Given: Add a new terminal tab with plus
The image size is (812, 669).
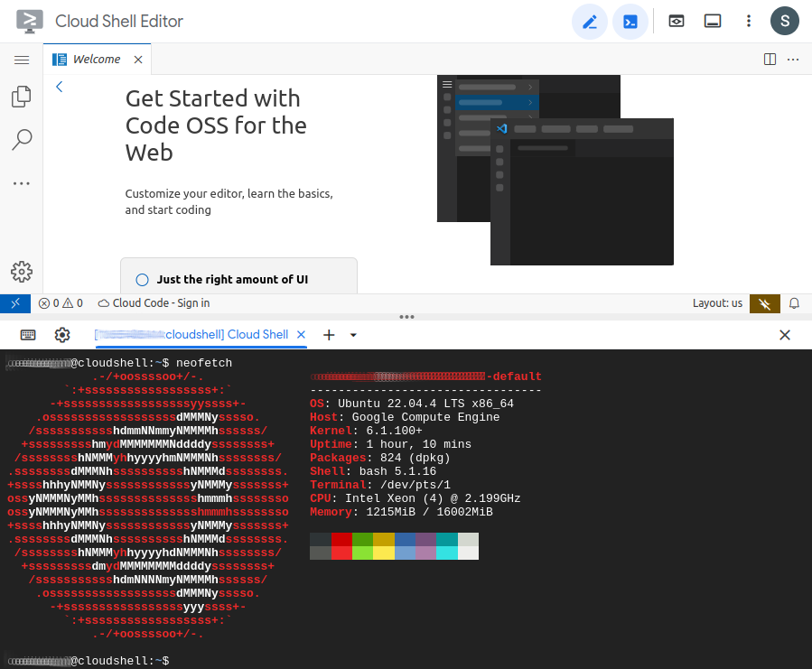Looking at the screenshot, I should click(x=329, y=335).
